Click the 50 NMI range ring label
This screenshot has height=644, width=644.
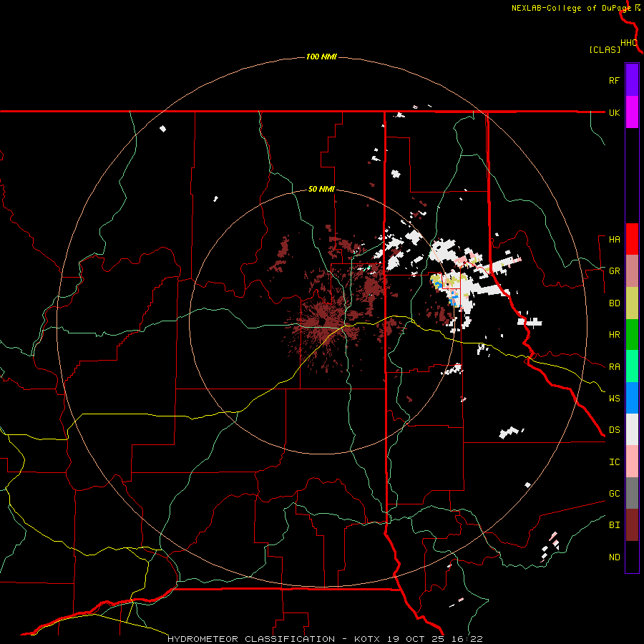pyautogui.click(x=321, y=189)
